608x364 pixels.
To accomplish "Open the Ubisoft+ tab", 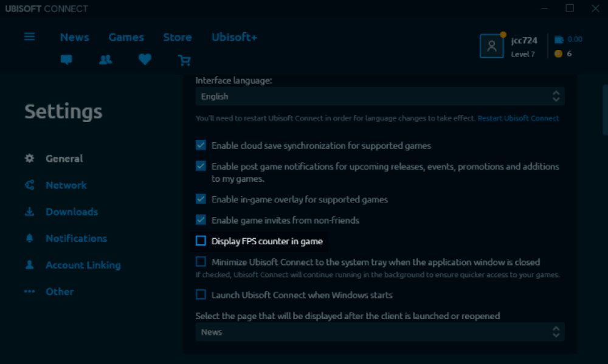I will coord(234,37).
